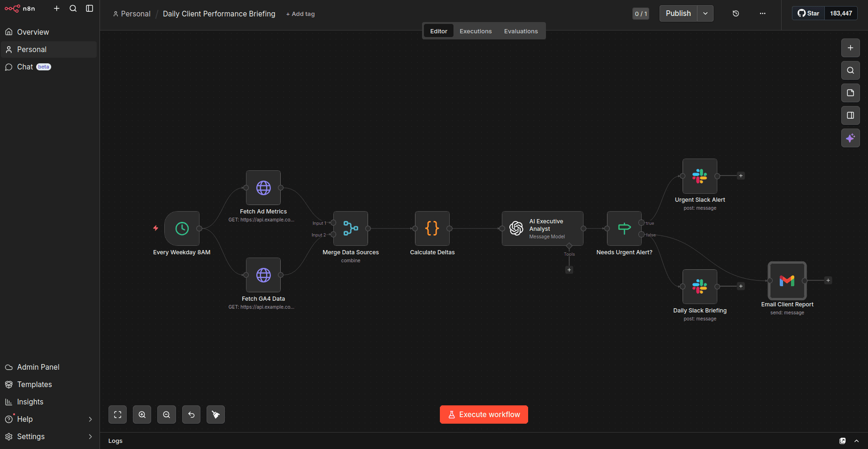Open the Publish dropdown chevron
The height and width of the screenshot is (449, 868).
705,13
